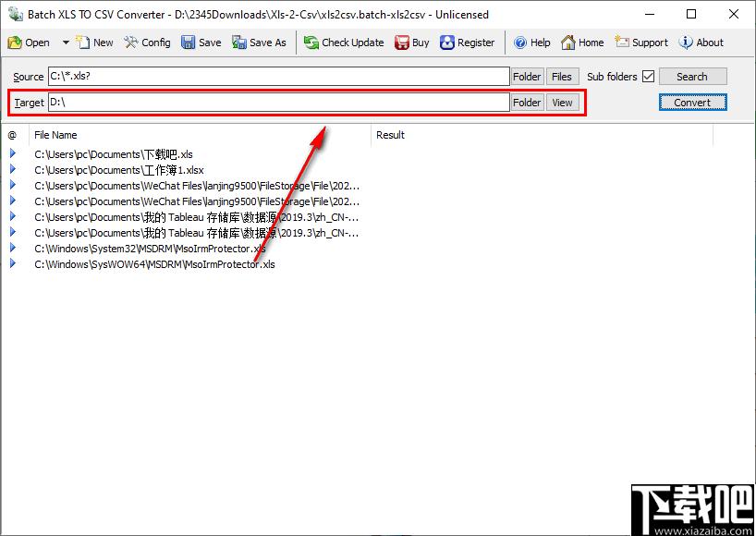Select the 下载吧.xls file row
Screen dimensions: 756x536
click(x=114, y=154)
